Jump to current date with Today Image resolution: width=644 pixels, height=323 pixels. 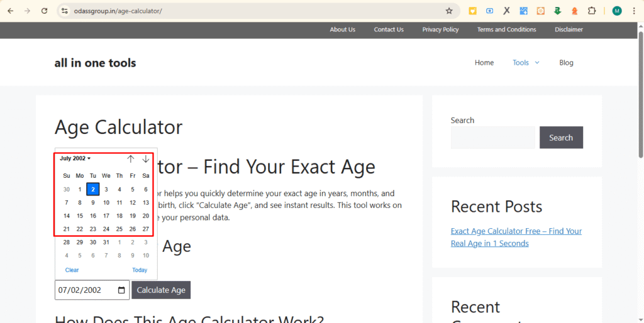(x=140, y=270)
